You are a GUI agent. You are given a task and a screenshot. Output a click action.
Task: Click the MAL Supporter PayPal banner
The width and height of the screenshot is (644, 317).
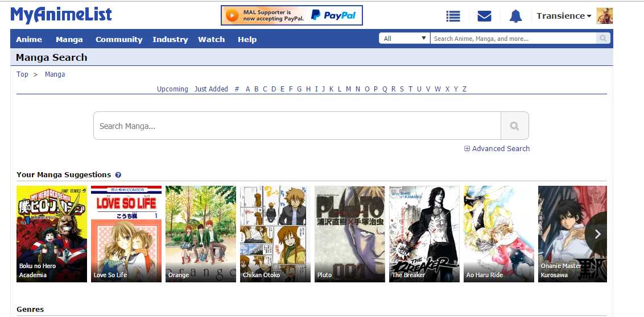coord(292,15)
